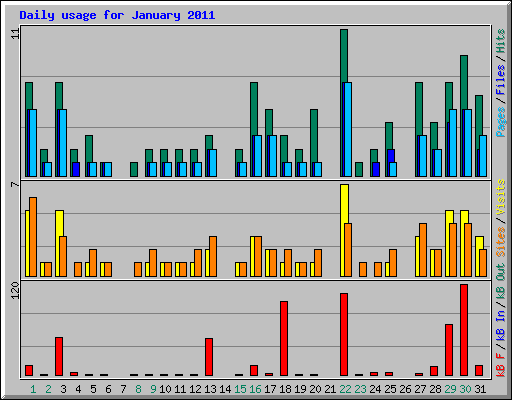Image resolution: width=512 pixels, height=400 pixels.
Task: Select day label 3 on the x-axis
Action: (x=63, y=389)
